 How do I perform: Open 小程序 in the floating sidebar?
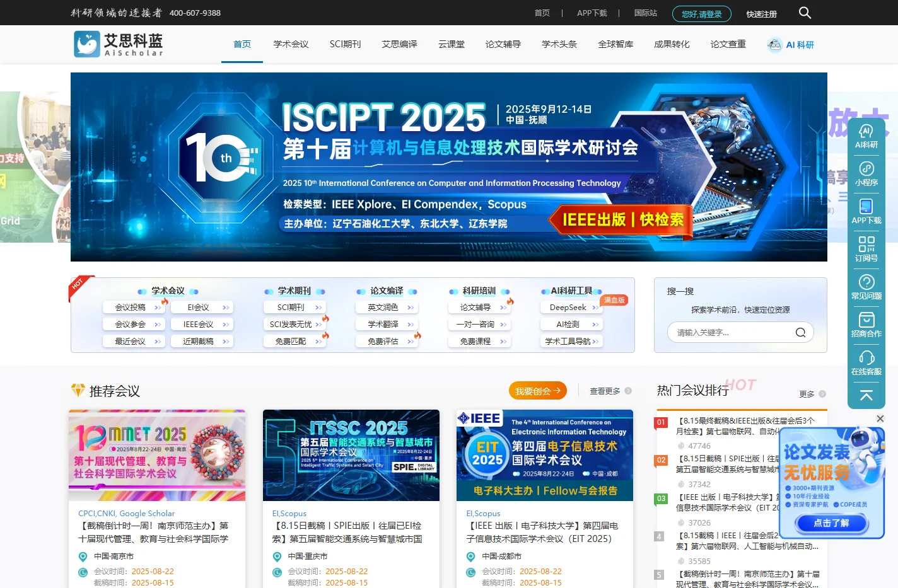click(866, 175)
